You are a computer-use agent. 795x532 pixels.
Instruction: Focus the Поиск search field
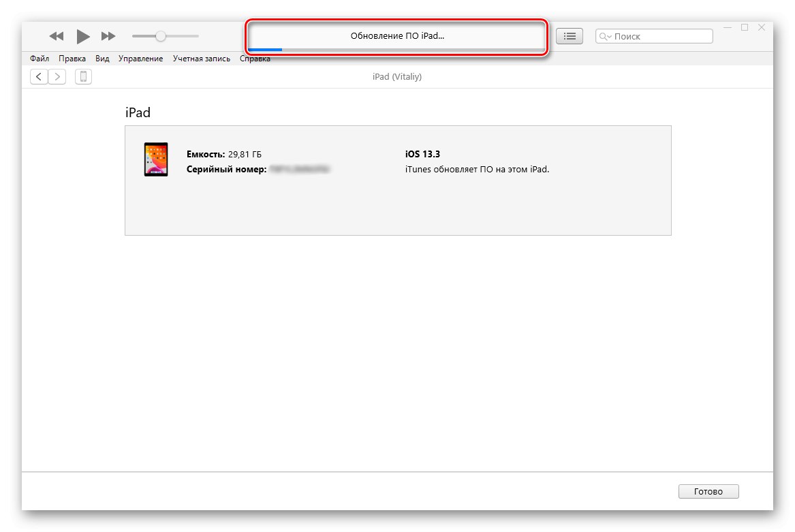(654, 36)
